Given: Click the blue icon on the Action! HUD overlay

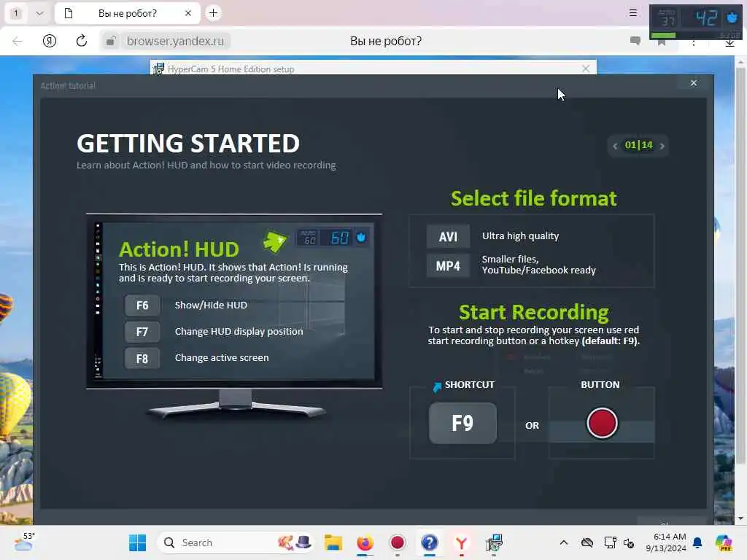Looking at the screenshot, I should (x=732, y=18).
